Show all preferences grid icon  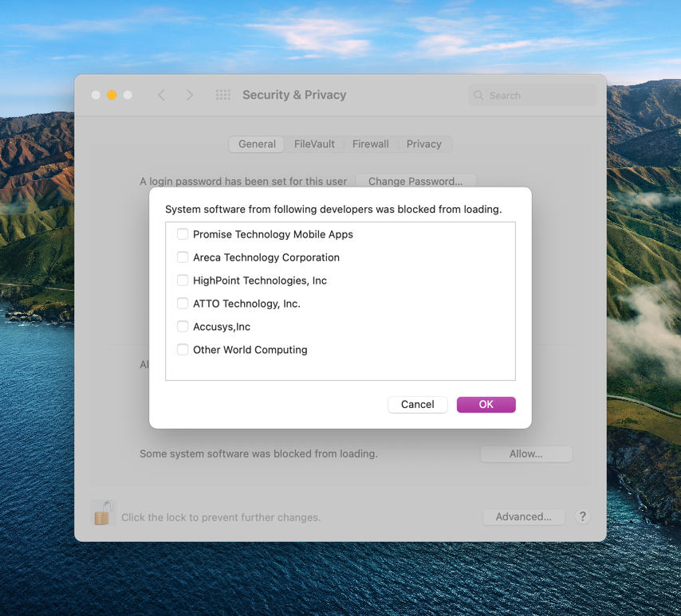[x=223, y=95]
